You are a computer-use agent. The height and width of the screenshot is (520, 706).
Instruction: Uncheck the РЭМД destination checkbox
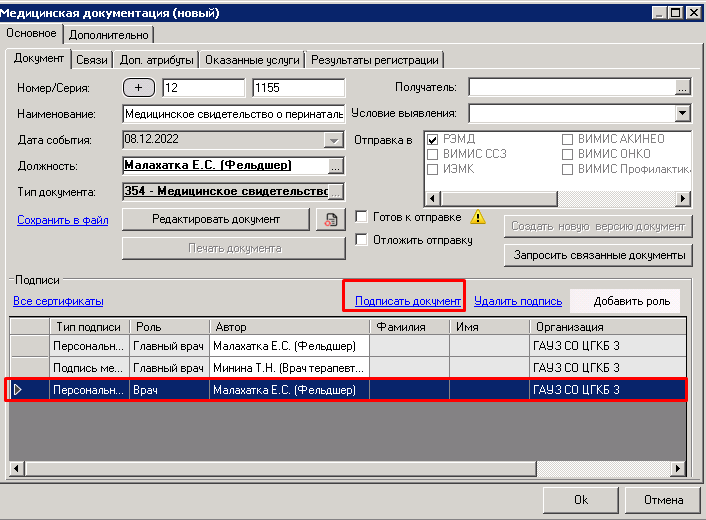tap(433, 140)
